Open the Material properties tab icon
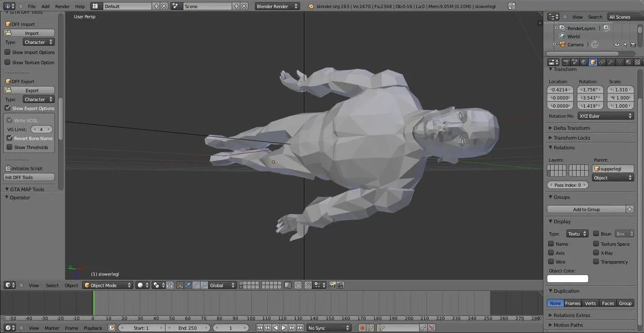 point(629,62)
